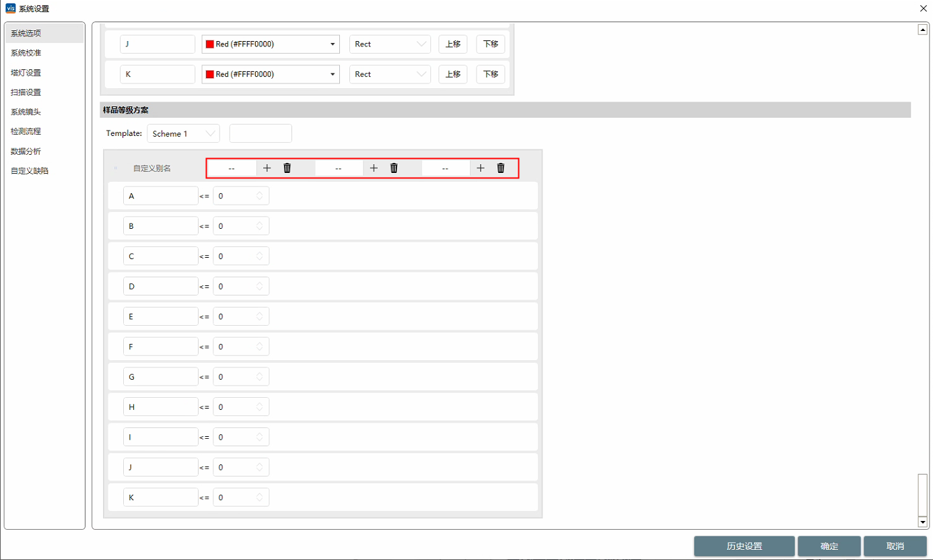Open the Template Scheme 1 dropdown
933x560 pixels.
click(x=183, y=134)
